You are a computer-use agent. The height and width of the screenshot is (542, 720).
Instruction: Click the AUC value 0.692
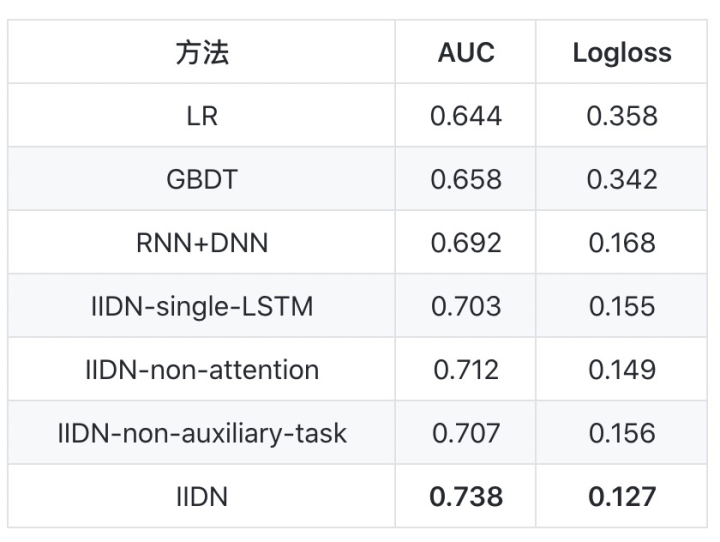point(466,243)
